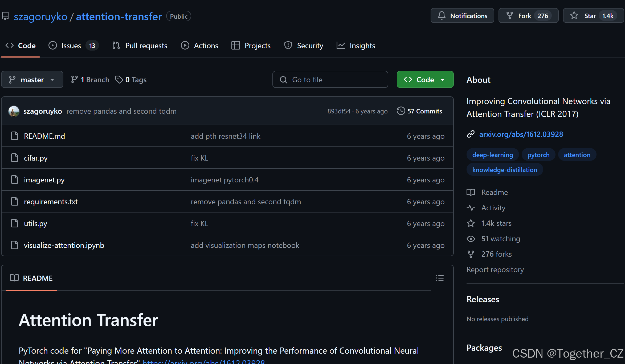Fork the repository
Viewport: 625px width, 364px height.
(x=528, y=16)
